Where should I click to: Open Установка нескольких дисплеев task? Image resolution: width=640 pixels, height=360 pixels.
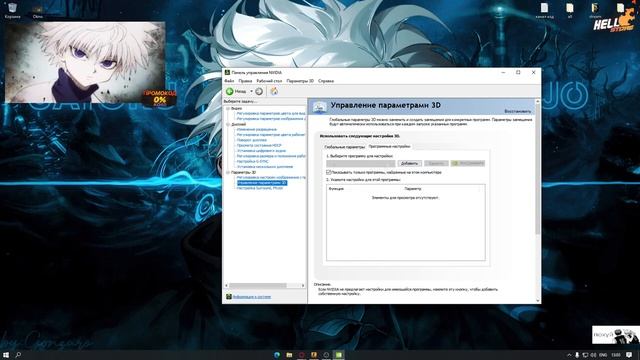(x=264, y=167)
